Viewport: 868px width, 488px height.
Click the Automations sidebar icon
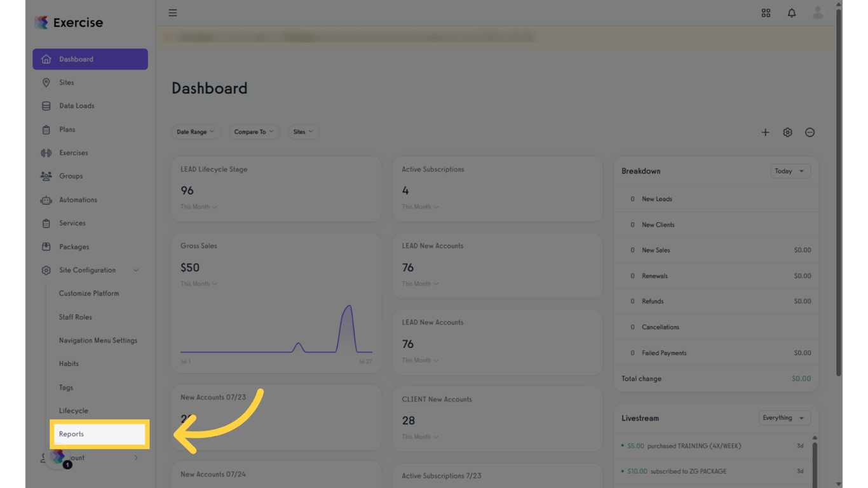click(x=46, y=200)
